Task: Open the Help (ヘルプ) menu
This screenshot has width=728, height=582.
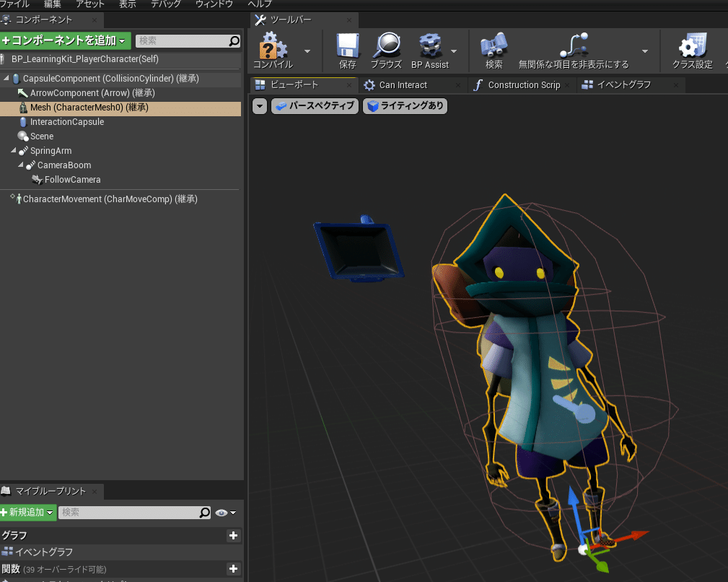Action: click(260, 4)
